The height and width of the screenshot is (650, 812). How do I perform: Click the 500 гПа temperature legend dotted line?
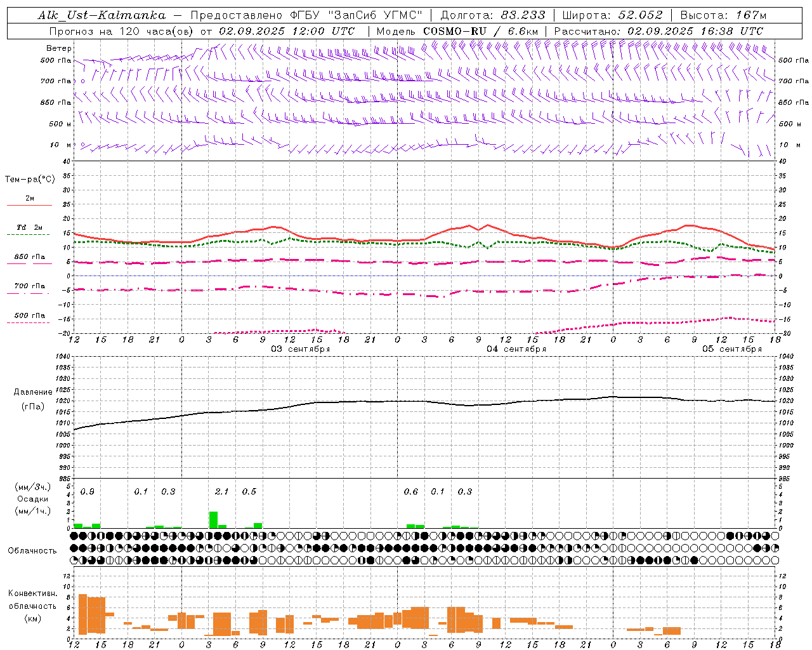[x=28, y=322]
